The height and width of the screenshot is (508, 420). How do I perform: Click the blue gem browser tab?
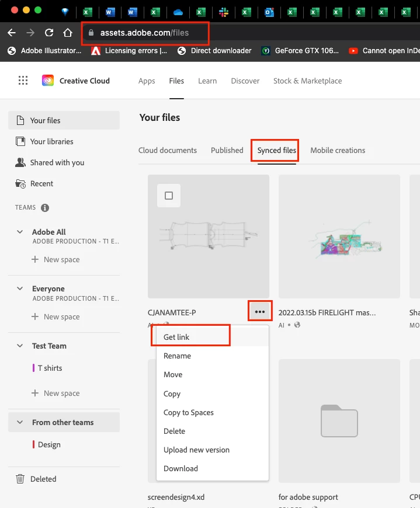65,12
